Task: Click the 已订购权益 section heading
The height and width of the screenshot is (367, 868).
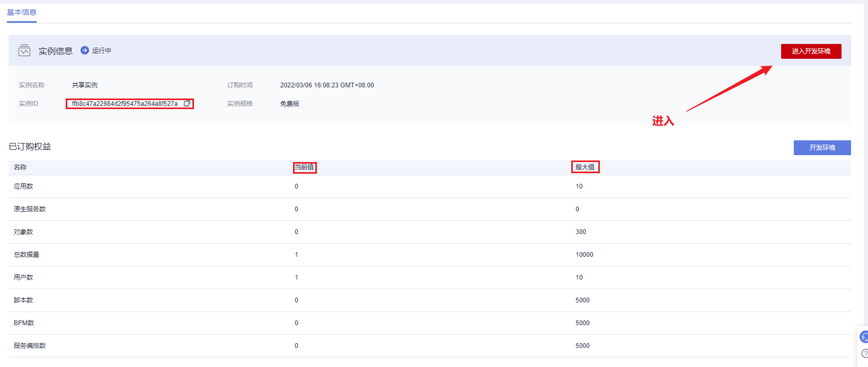Action: 30,147
